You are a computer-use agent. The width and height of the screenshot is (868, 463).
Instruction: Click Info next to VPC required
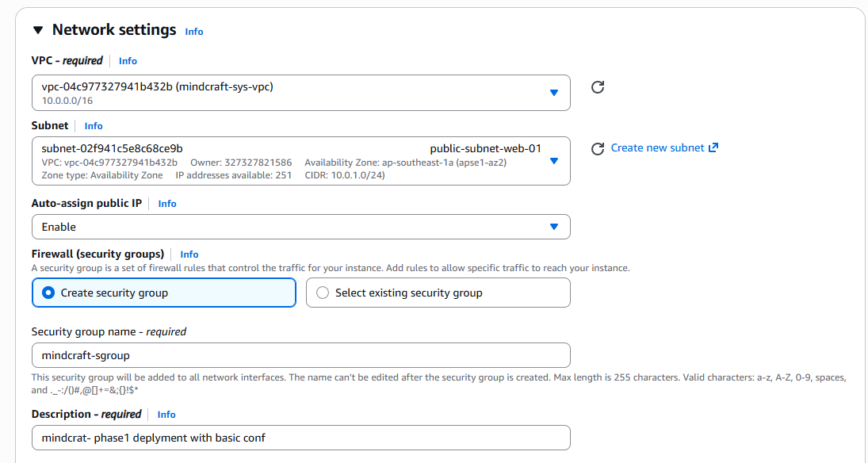[x=128, y=61]
